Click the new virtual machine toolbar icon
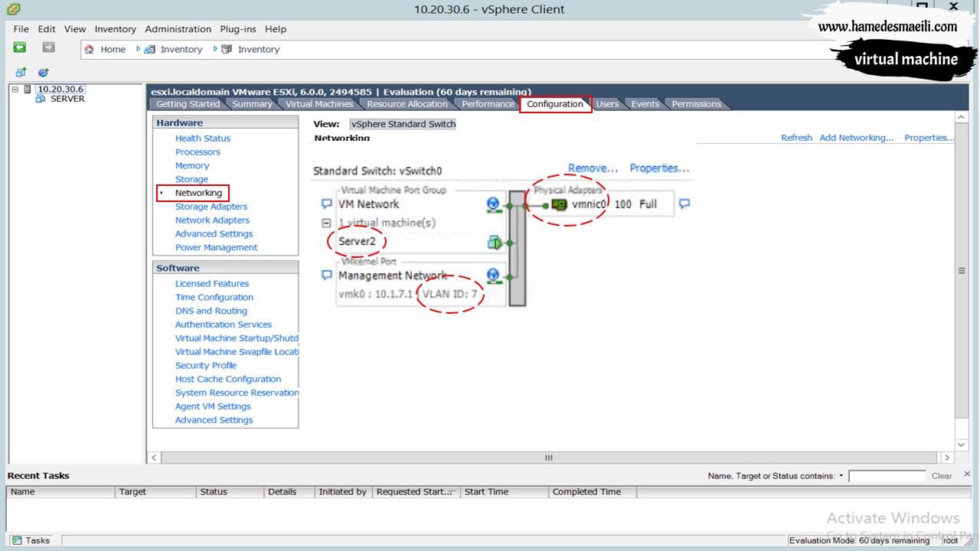The height and width of the screenshot is (551, 980). [21, 73]
